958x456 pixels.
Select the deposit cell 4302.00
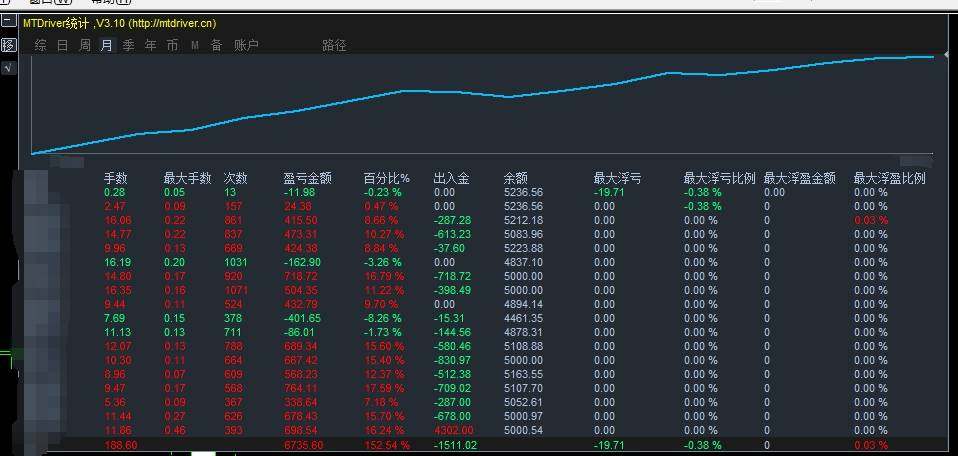(x=453, y=430)
